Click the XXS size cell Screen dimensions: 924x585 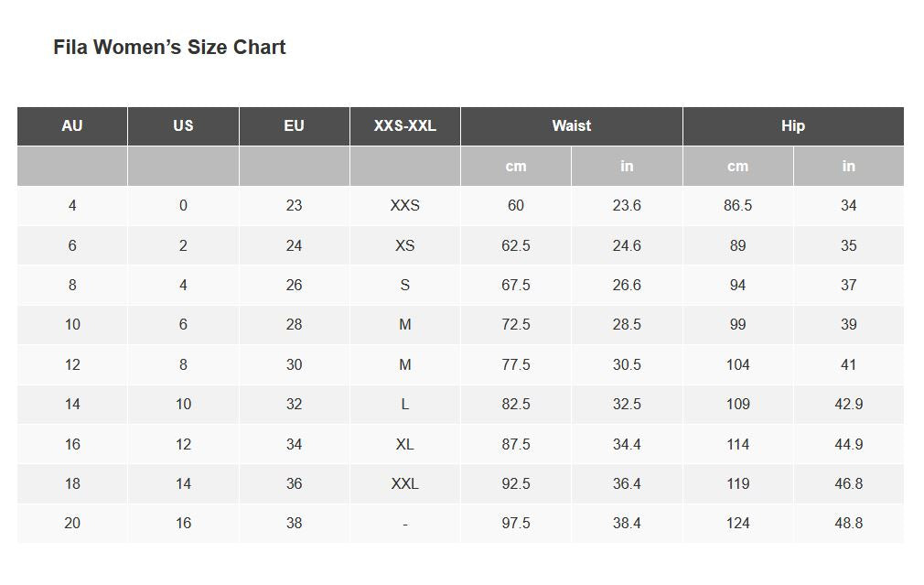pos(404,206)
